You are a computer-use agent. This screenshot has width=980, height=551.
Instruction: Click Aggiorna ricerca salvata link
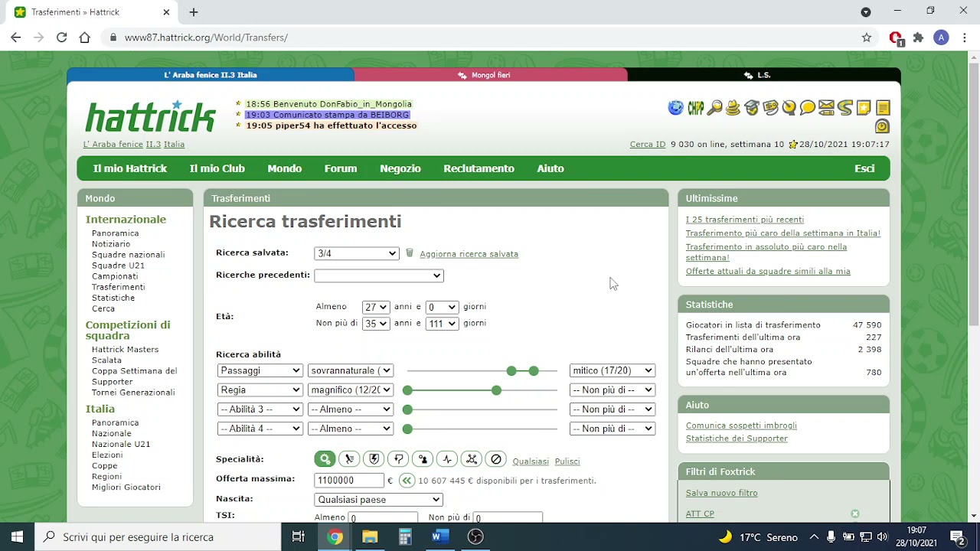(x=469, y=254)
